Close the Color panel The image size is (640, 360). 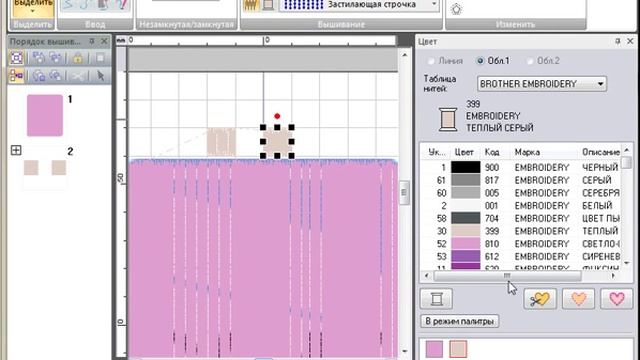click(x=630, y=41)
